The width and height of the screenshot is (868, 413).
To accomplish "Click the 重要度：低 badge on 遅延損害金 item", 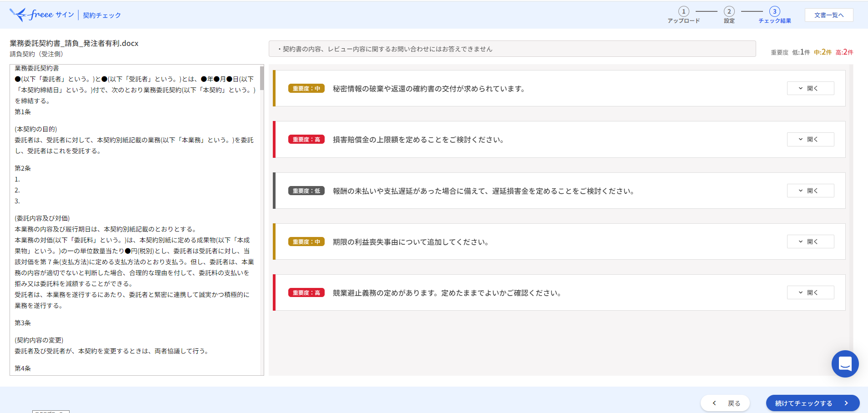I will tap(306, 191).
